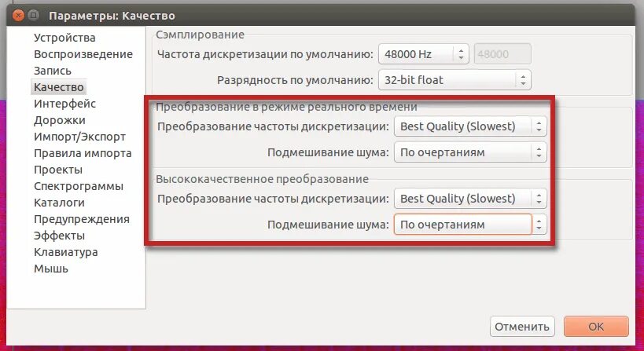Select Правила импорта in the list

83,153
